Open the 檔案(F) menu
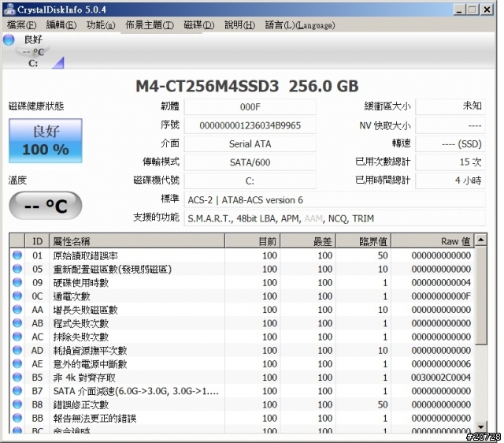The image size is (504, 443). click(x=21, y=25)
